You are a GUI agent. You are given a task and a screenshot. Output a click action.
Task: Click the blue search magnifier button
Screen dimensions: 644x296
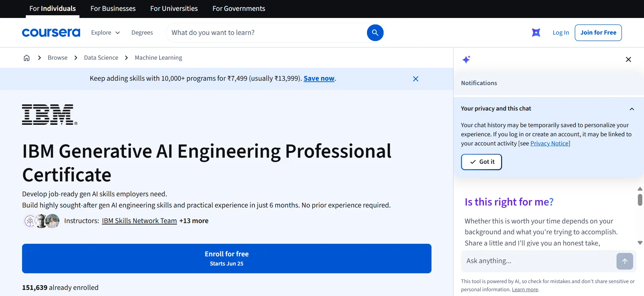click(x=375, y=33)
